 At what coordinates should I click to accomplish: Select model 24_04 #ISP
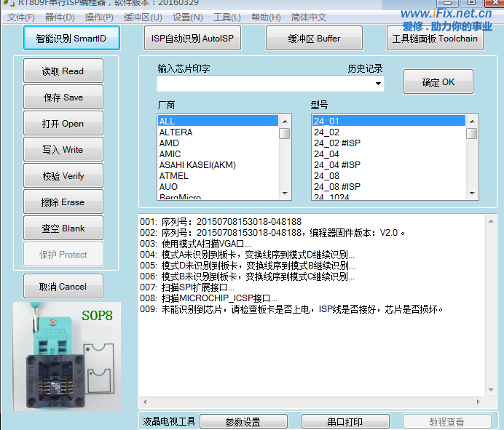pos(389,164)
